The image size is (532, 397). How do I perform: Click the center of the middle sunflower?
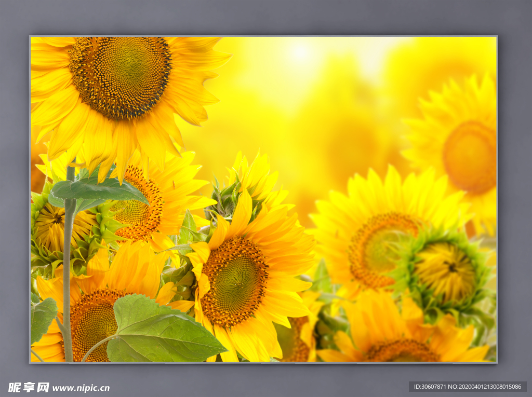click(235, 281)
